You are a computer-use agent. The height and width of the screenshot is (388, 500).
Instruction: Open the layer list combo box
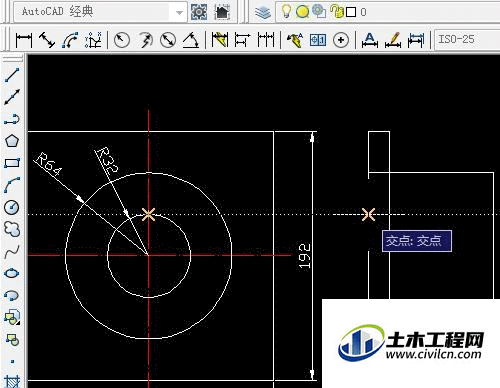[x=388, y=12]
